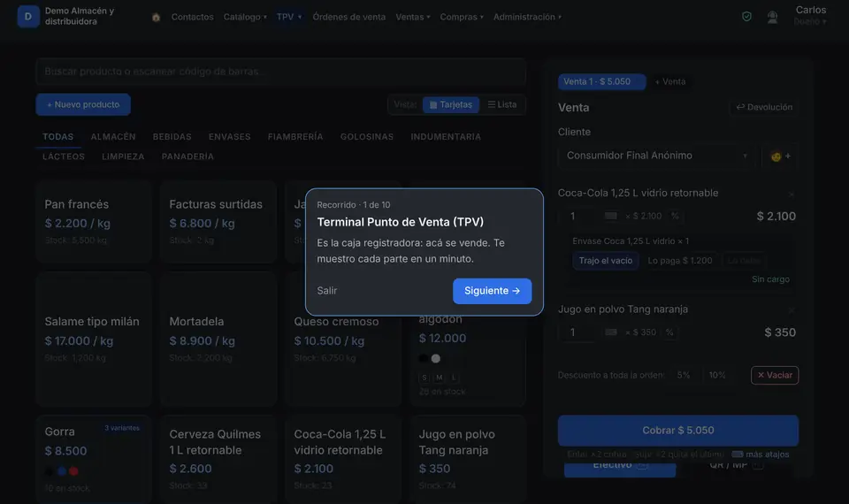Remove the Coca-Cola line with its x icon

791,195
